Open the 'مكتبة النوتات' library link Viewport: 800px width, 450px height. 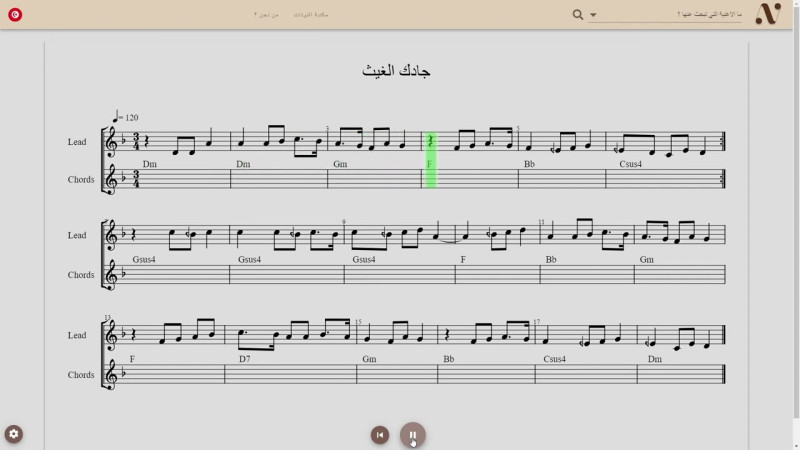(311, 15)
